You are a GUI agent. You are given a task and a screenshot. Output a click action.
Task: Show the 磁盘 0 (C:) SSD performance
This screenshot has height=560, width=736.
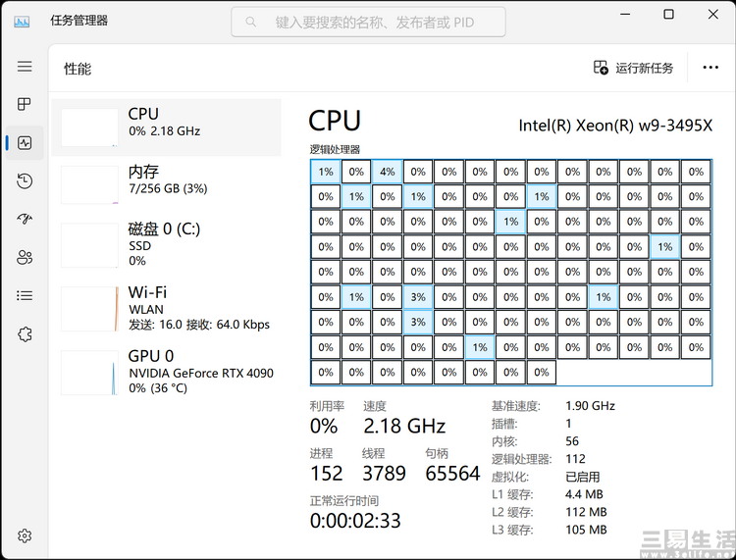pyautogui.click(x=165, y=243)
